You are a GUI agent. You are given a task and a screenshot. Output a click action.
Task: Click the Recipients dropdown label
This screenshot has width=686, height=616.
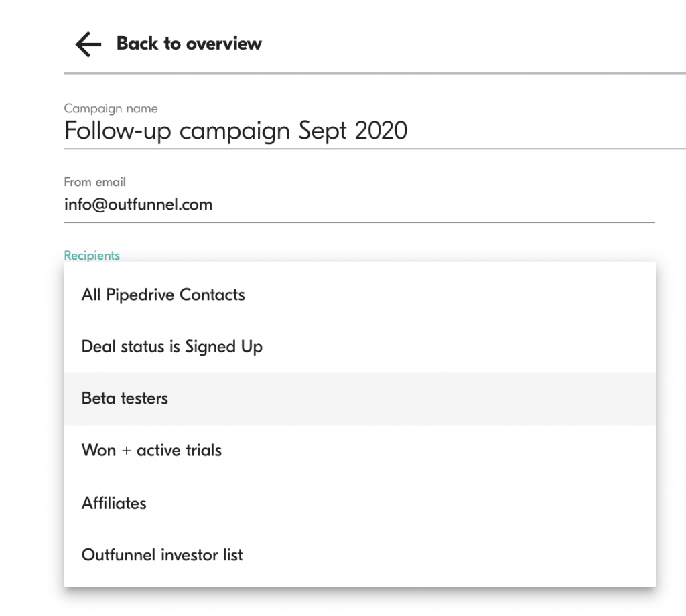click(92, 255)
